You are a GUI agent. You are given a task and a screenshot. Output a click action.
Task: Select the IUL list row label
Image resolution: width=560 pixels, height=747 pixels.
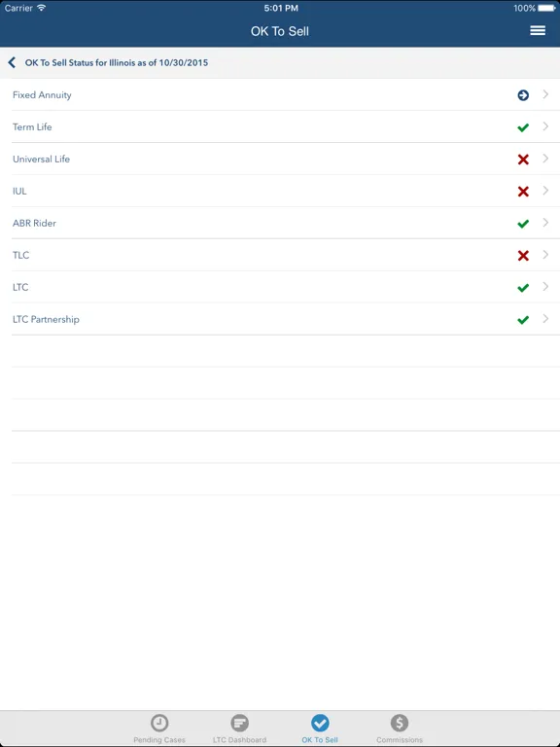19,191
